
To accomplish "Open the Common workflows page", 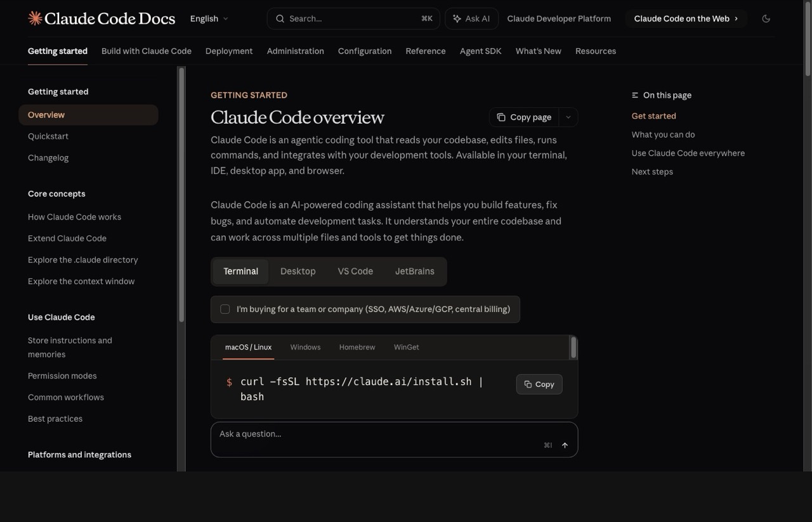I will [66, 398].
